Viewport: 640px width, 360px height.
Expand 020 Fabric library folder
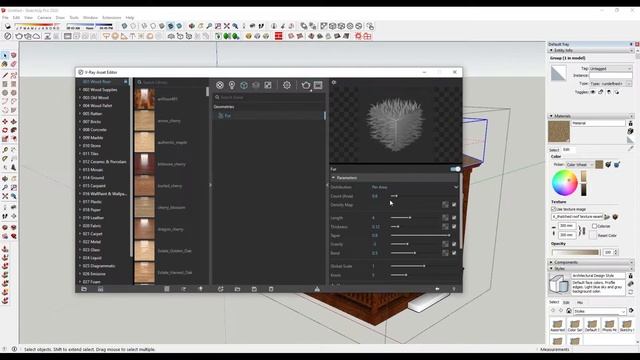(x=80, y=226)
